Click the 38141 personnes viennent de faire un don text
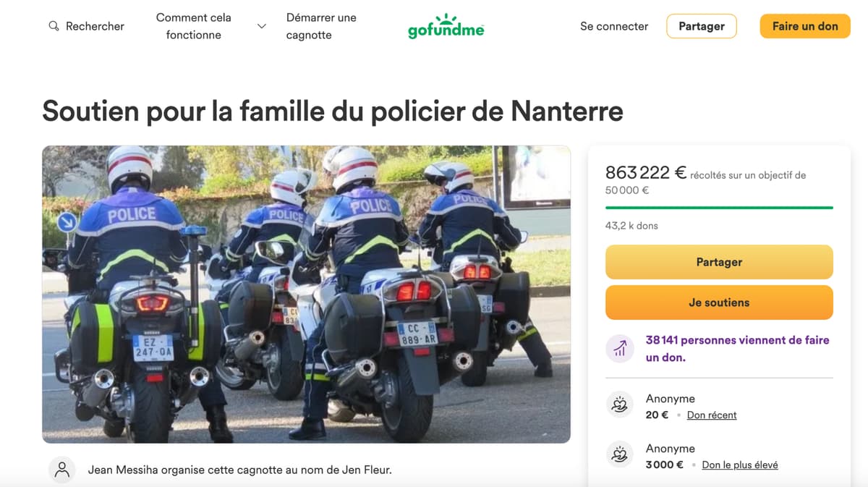Image resolution: width=868 pixels, height=487 pixels. tap(737, 348)
